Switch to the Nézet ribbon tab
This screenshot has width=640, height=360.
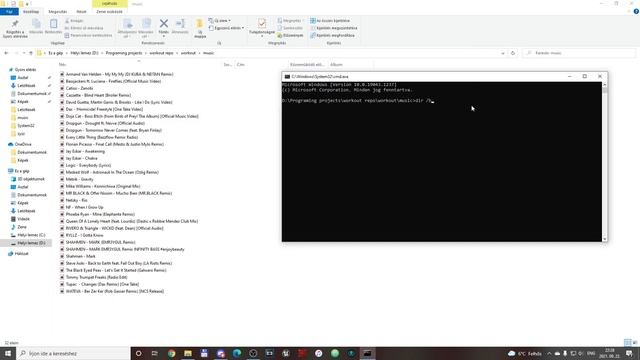pos(81,11)
